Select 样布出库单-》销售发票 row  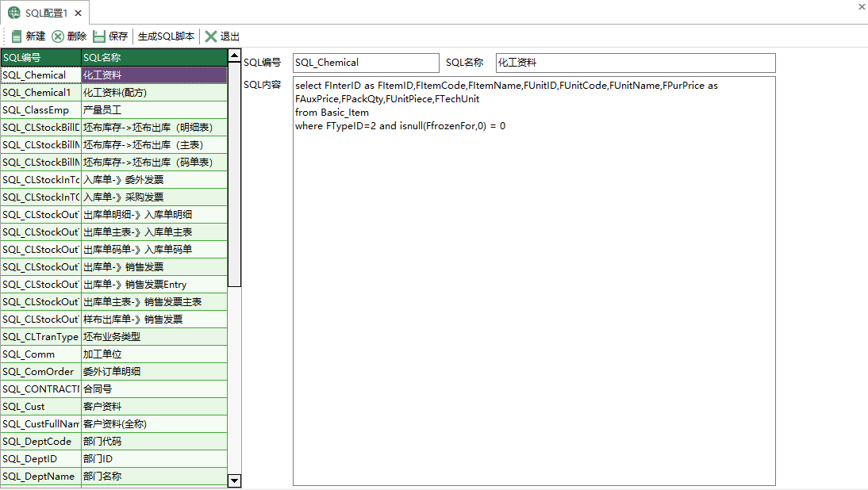[155, 319]
